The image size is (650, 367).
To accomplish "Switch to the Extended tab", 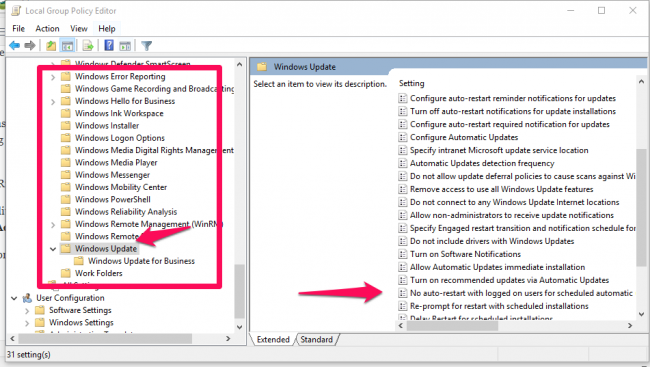I will pyautogui.click(x=273, y=340).
